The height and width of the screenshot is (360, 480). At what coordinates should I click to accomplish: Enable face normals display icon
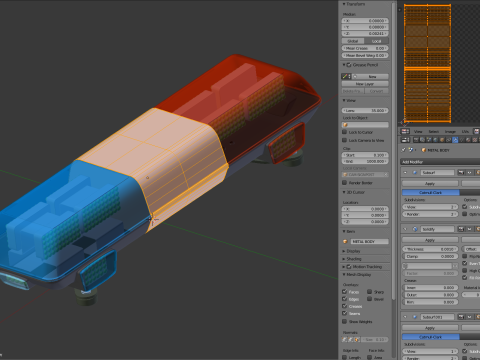coord(357,339)
